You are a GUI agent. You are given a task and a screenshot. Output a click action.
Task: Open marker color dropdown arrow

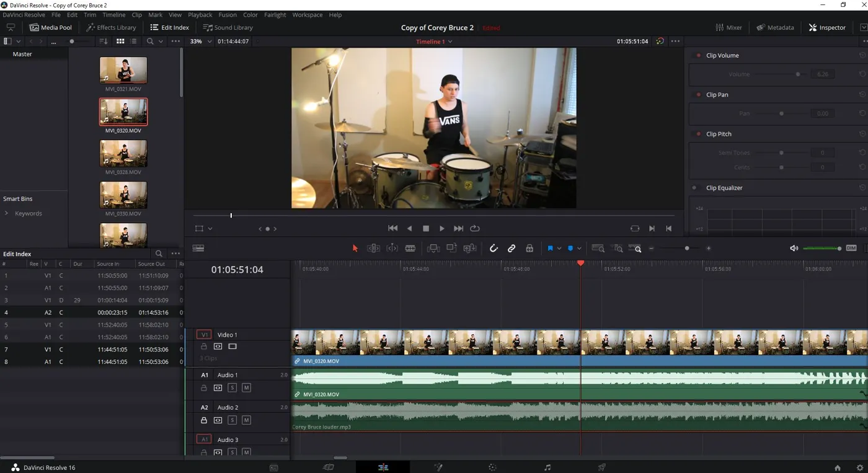pos(579,248)
